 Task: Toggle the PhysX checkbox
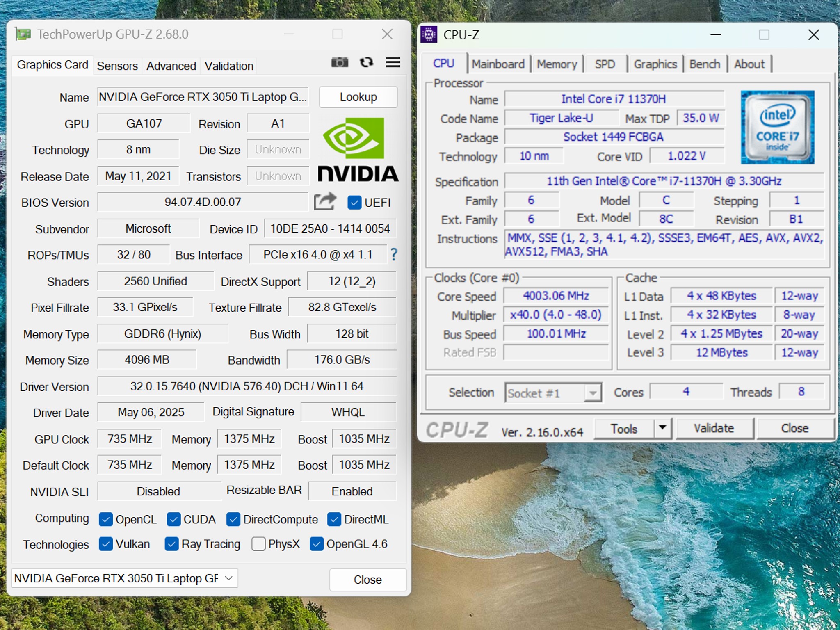258,544
